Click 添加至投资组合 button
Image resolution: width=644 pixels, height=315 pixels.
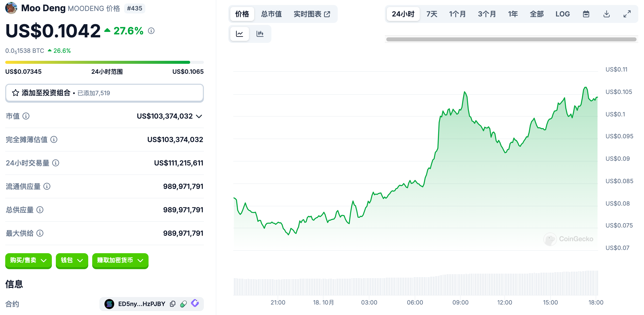(x=104, y=93)
